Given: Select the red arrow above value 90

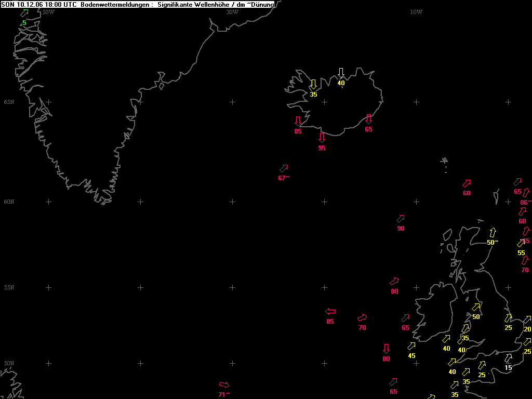Looking at the screenshot, I should (x=401, y=219).
